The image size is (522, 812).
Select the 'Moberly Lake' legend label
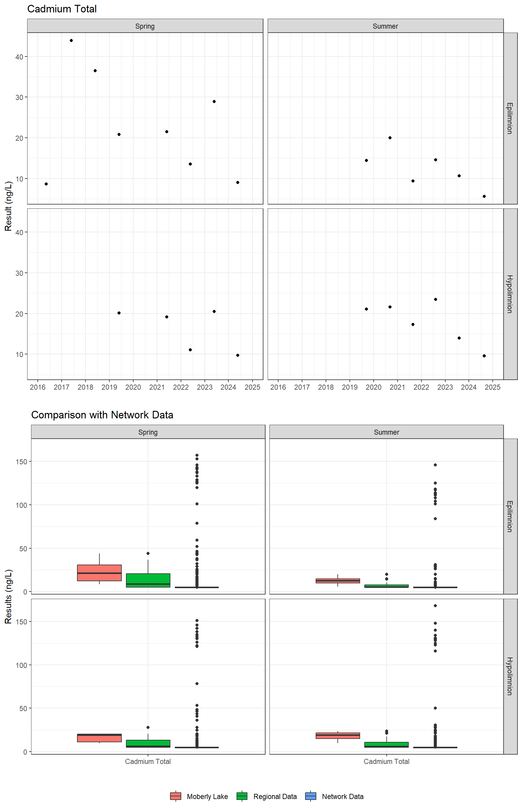click(207, 796)
